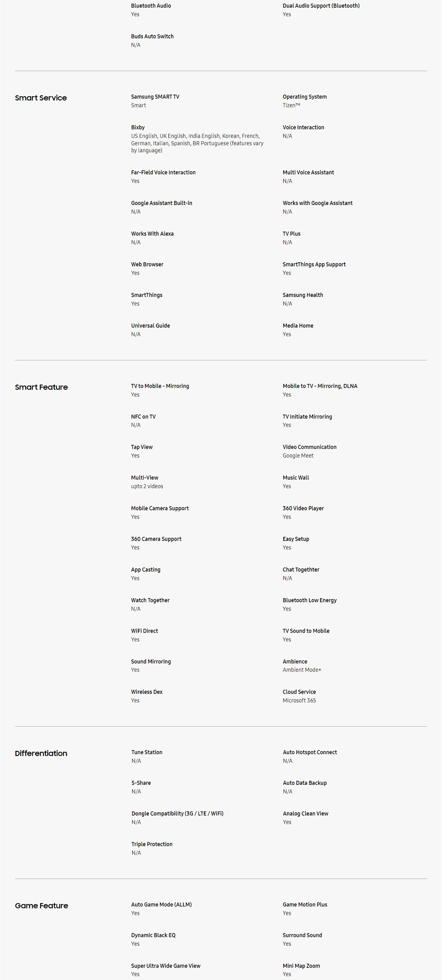Click the Ambient Mode+ value text
442x980 pixels.
[x=302, y=670]
